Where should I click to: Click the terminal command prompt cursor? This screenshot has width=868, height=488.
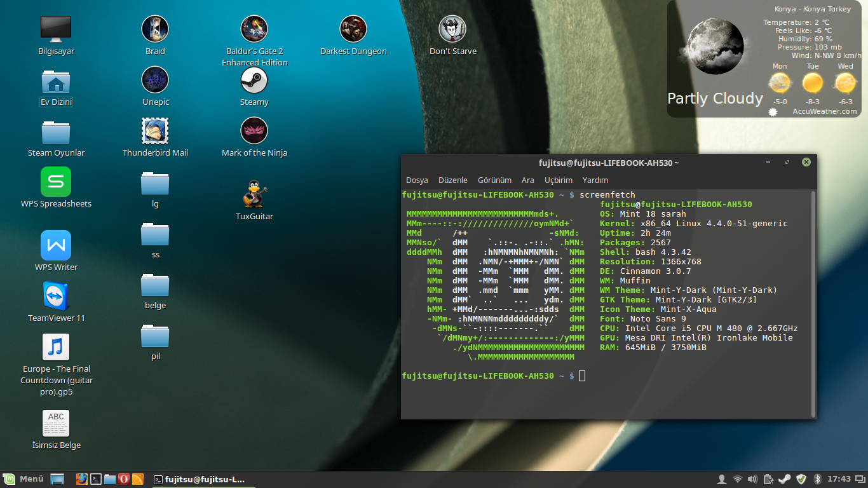click(582, 376)
